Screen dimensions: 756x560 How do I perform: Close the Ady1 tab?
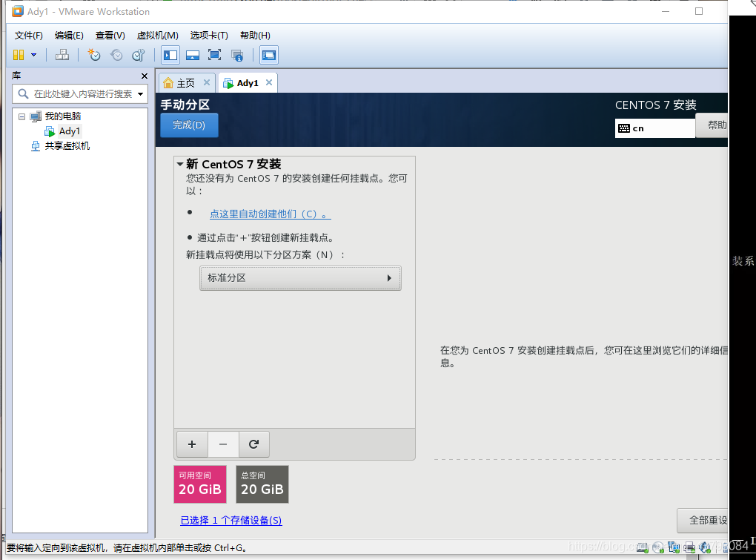(x=269, y=82)
